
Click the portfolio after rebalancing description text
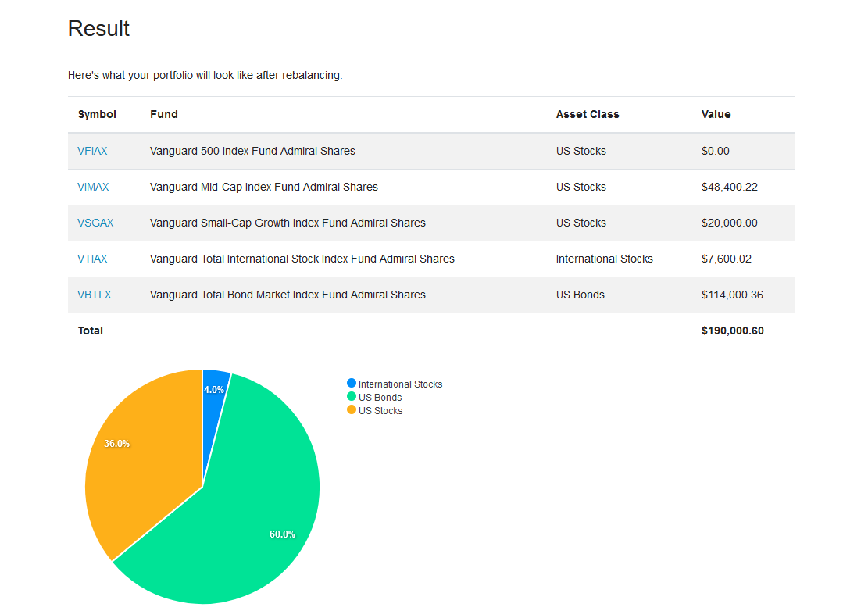point(205,75)
